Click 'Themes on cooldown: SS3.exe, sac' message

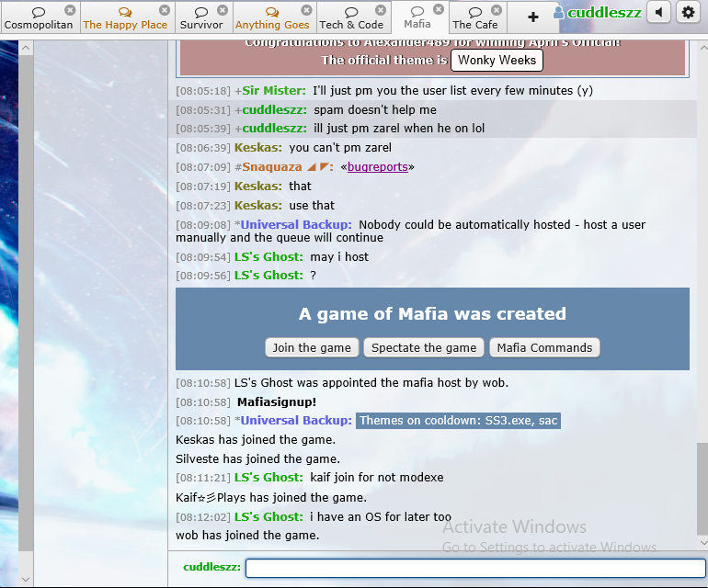(458, 421)
